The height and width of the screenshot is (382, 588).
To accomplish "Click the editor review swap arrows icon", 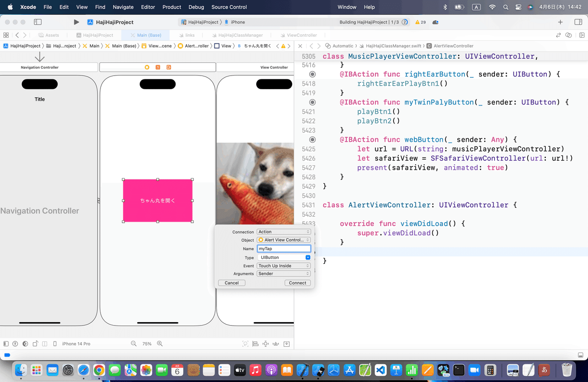I will [x=558, y=35].
